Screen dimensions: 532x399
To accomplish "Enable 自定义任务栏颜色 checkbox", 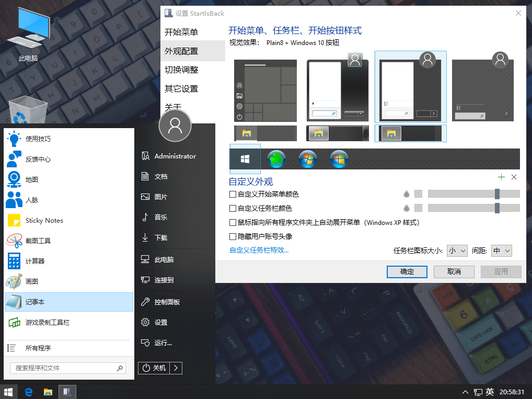I will (233, 208).
